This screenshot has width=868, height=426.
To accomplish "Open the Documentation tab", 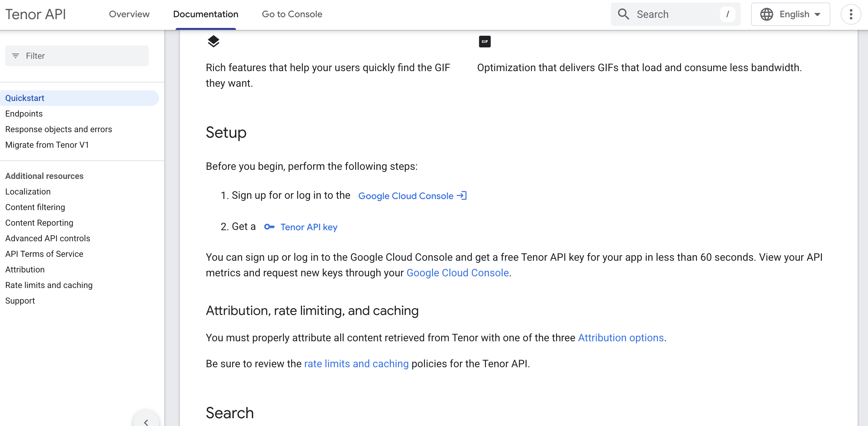I will 205,14.
